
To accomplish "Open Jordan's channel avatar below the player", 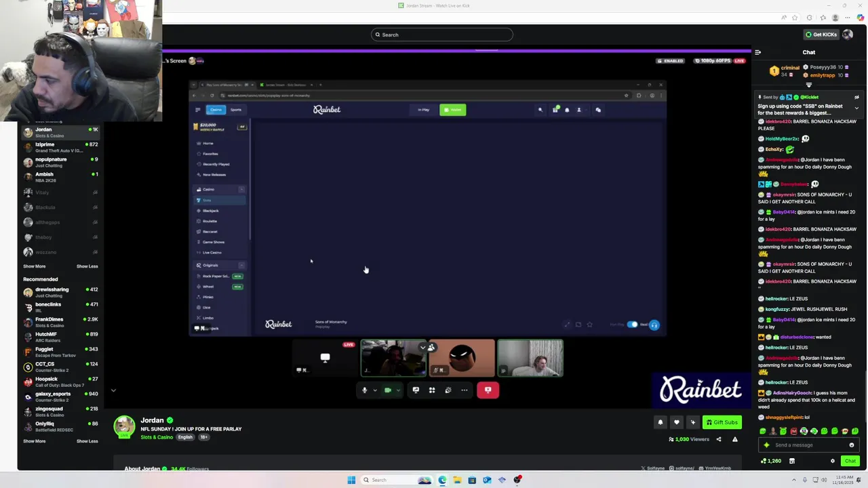I will (124, 426).
